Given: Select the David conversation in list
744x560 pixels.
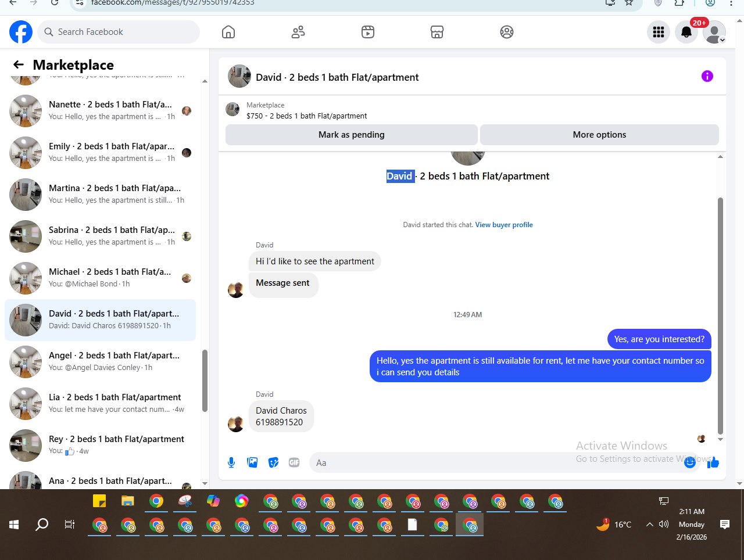Looking at the screenshot, I should tap(100, 320).
